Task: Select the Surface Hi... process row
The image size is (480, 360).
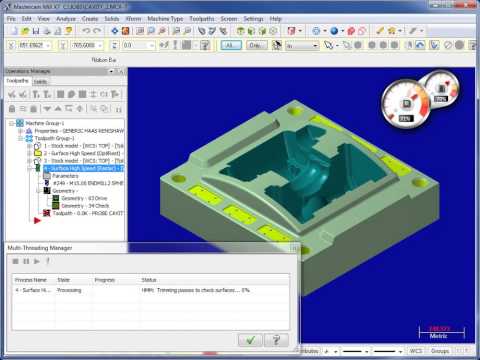Action: point(151,290)
